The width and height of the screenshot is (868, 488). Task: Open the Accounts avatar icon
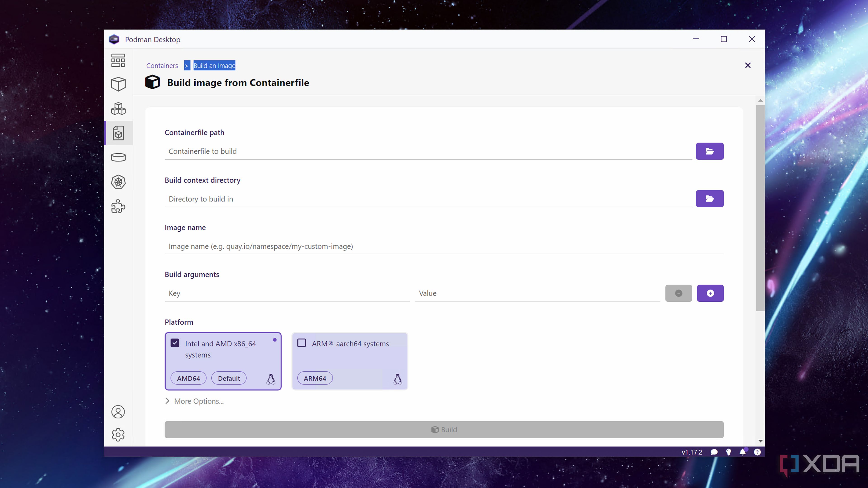tap(118, 412)
